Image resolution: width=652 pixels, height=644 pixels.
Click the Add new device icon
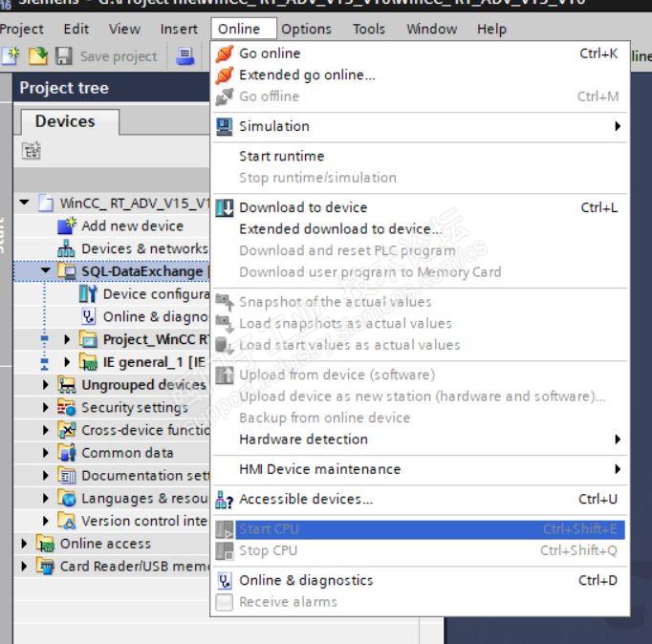[67, 226]
